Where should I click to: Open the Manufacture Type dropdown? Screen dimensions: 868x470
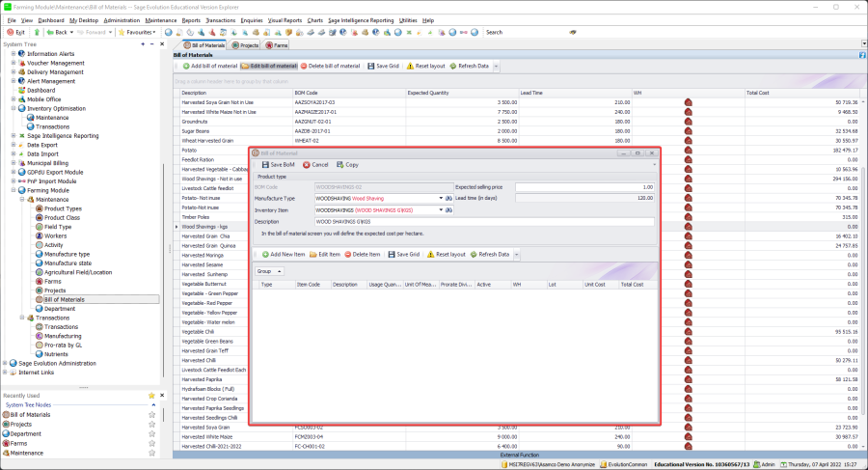(x=439, y=198)
